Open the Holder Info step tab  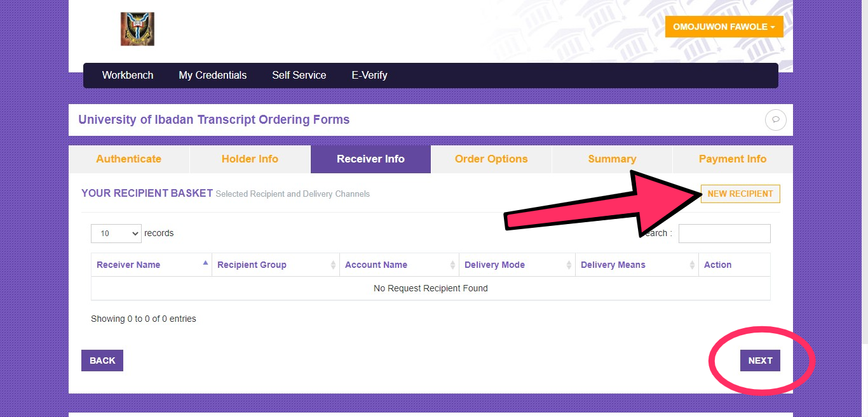pyautogui.click(x=250, y=159)
